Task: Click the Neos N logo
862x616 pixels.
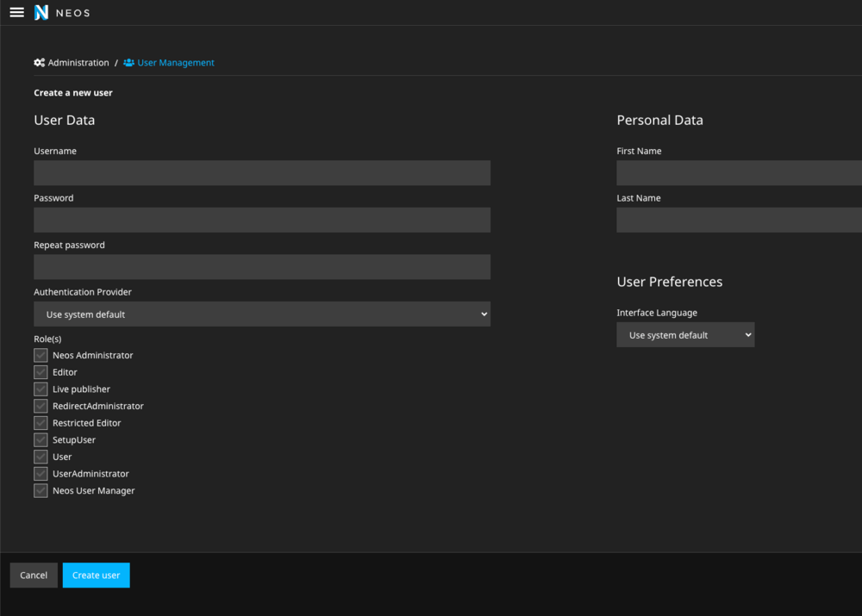Action: [41, 12]
